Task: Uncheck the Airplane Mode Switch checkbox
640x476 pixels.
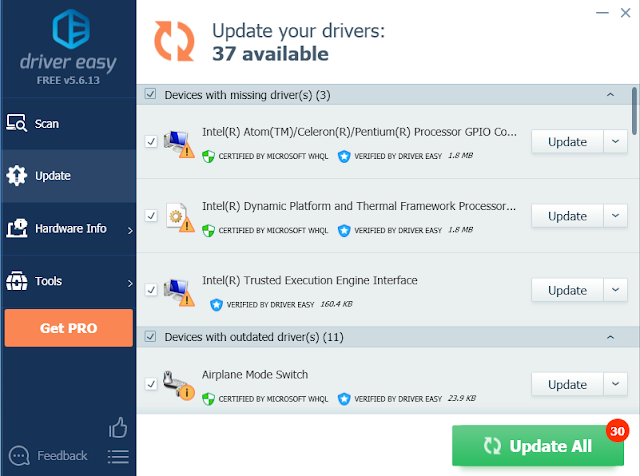Action: click(x=151, y=384)
